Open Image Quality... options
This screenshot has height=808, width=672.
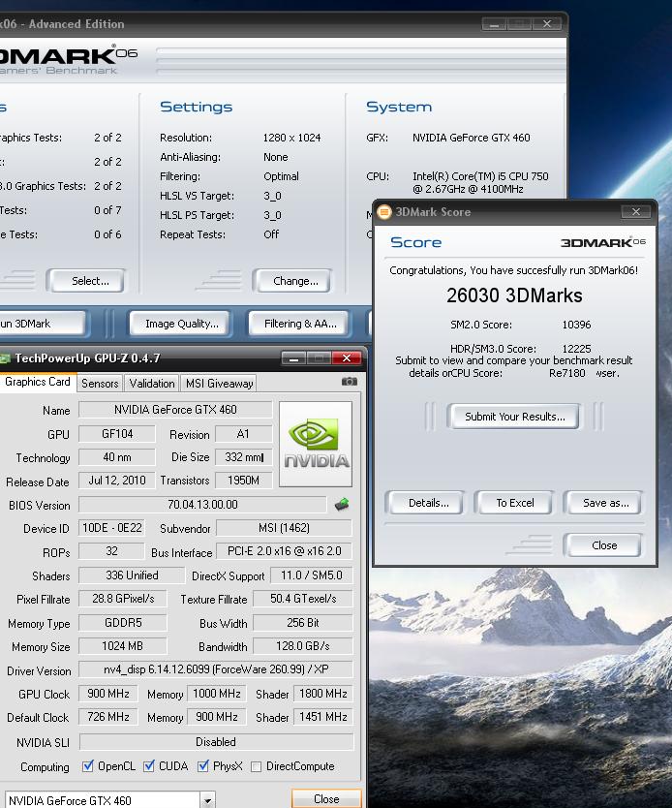[180, 324]
